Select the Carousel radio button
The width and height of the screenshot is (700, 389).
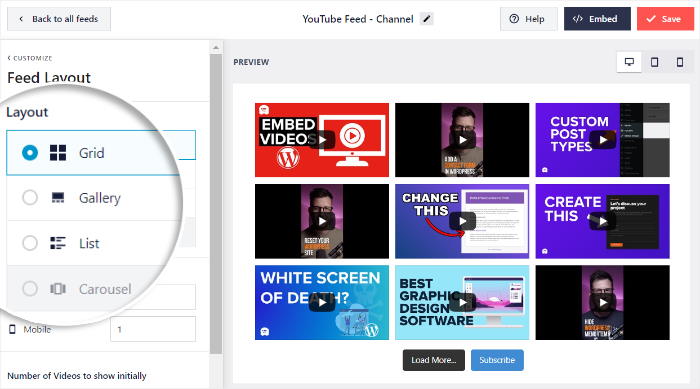pyautogui.click(x=30, y=289)
